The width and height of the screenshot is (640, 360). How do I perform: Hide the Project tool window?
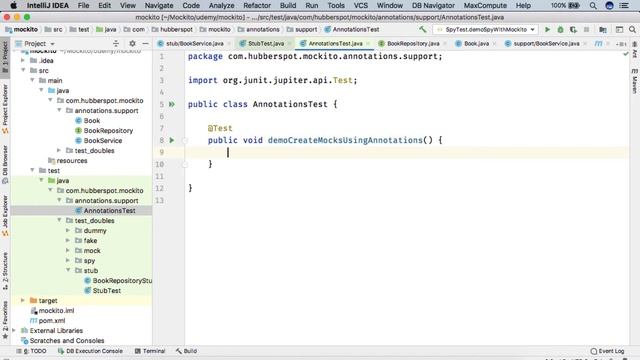145,43
